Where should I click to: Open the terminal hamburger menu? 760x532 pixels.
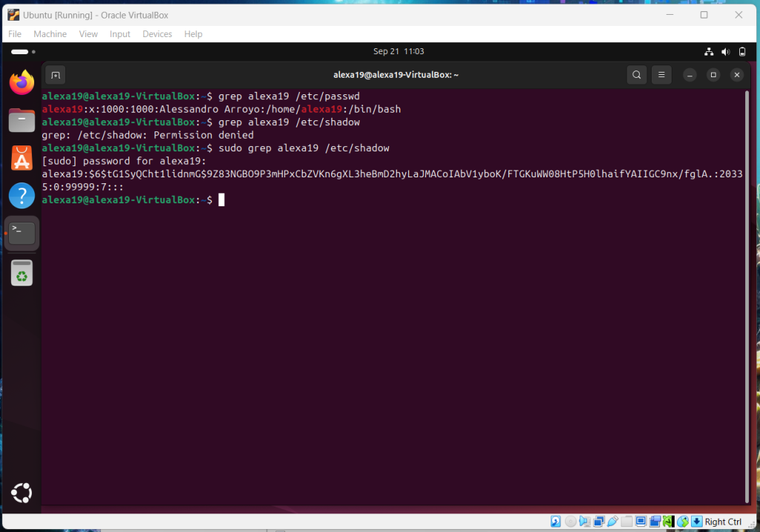pyautogui.click(x=661, y=75)
